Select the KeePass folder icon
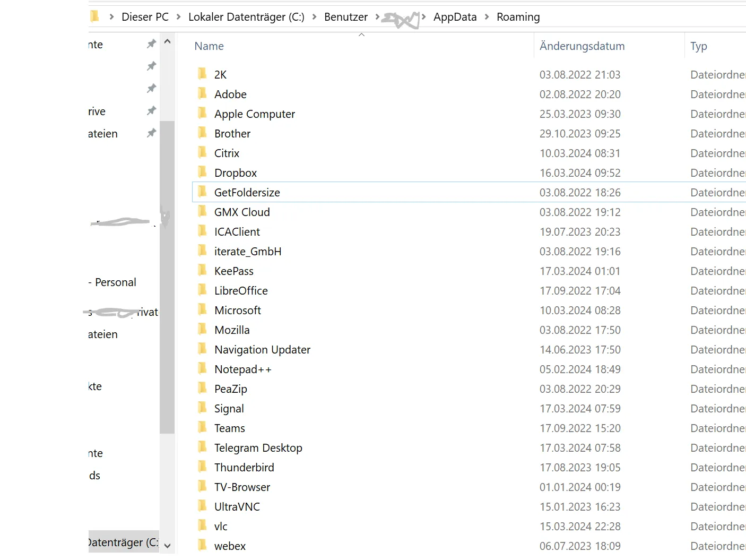 tap(202, 271)
